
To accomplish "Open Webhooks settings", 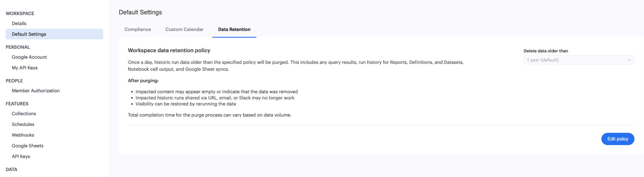I will 23,135.
